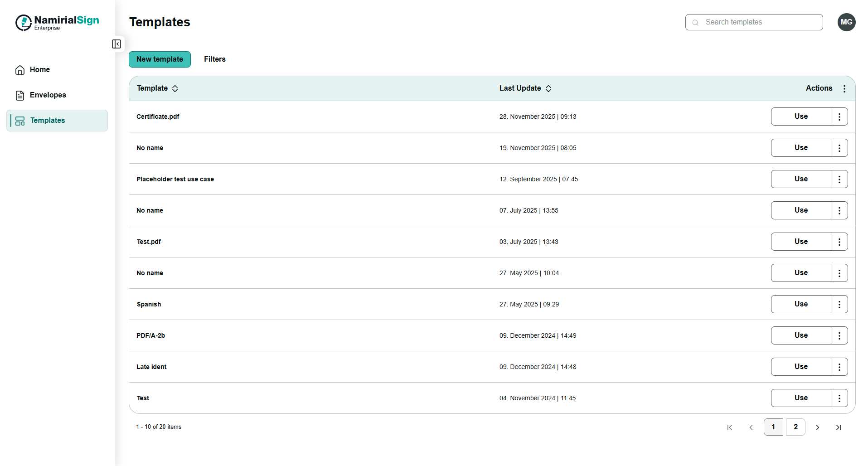
Task: Jump to the first page
Action: coord(730,427)
